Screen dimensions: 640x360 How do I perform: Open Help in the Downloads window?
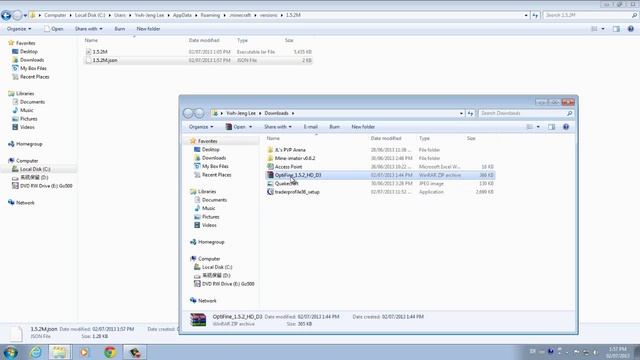pos(566,127)
